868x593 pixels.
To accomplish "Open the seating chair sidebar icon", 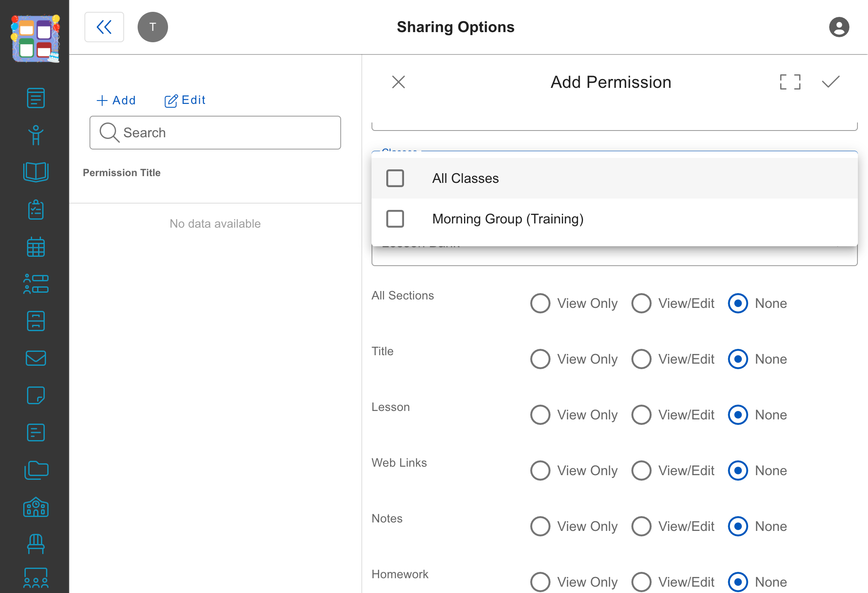I will click(36, 544).
